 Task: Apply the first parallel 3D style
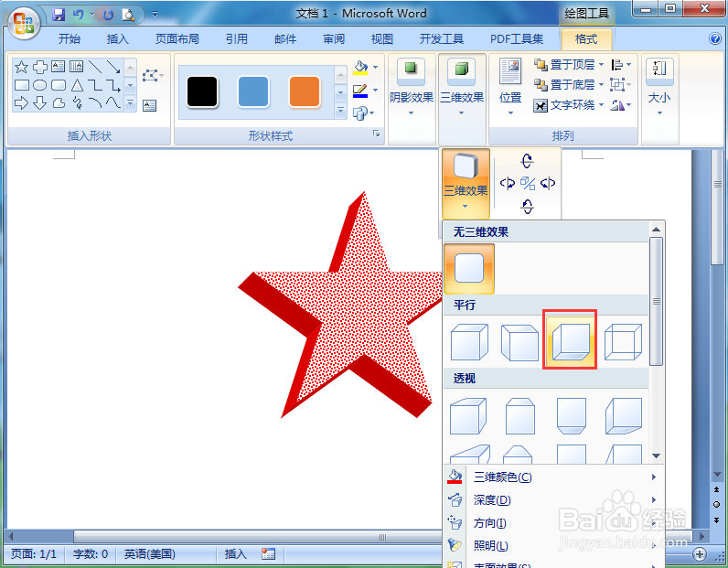[x=469, y=342]
